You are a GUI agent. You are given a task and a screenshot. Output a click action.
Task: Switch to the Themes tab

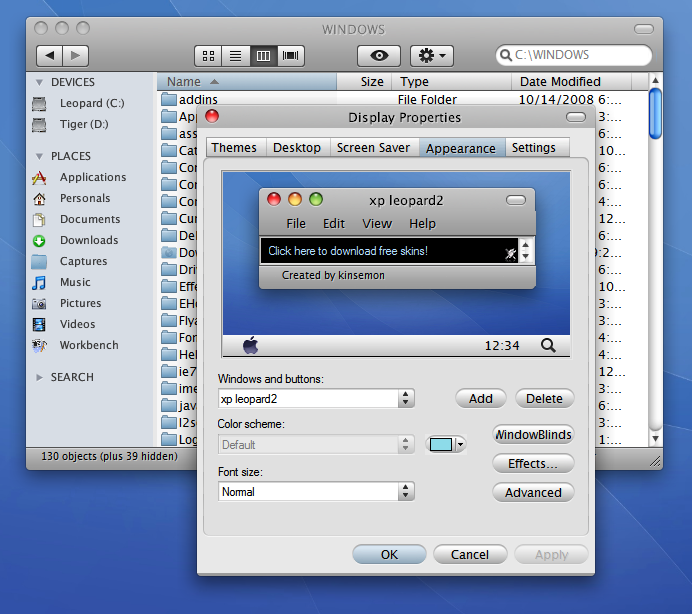(x=234, y=147)
